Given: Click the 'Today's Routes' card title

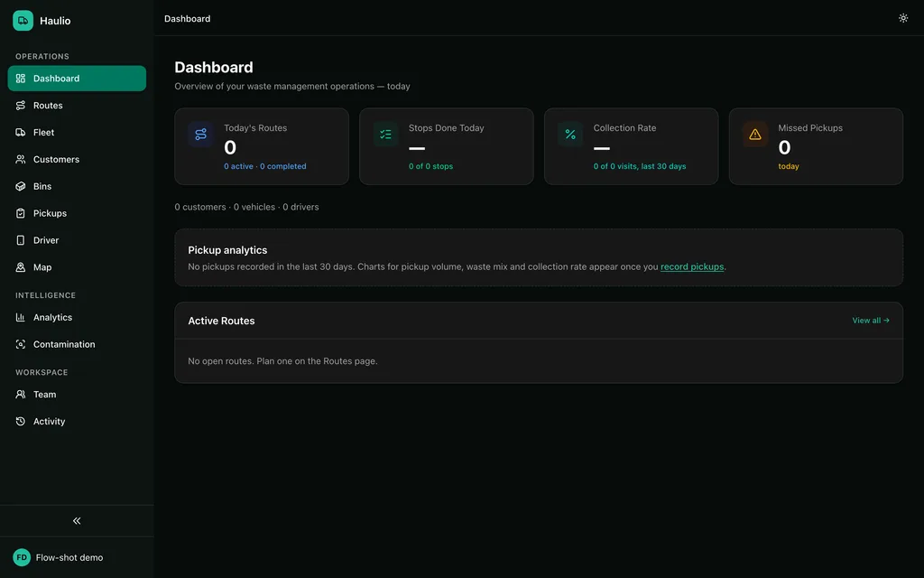Looking at the screenshot, I should 255,128.
